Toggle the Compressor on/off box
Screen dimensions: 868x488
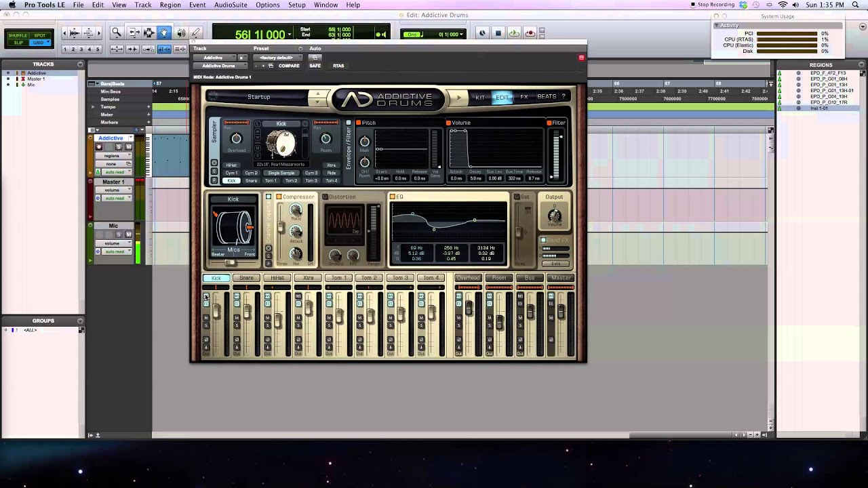pos(279,197)
